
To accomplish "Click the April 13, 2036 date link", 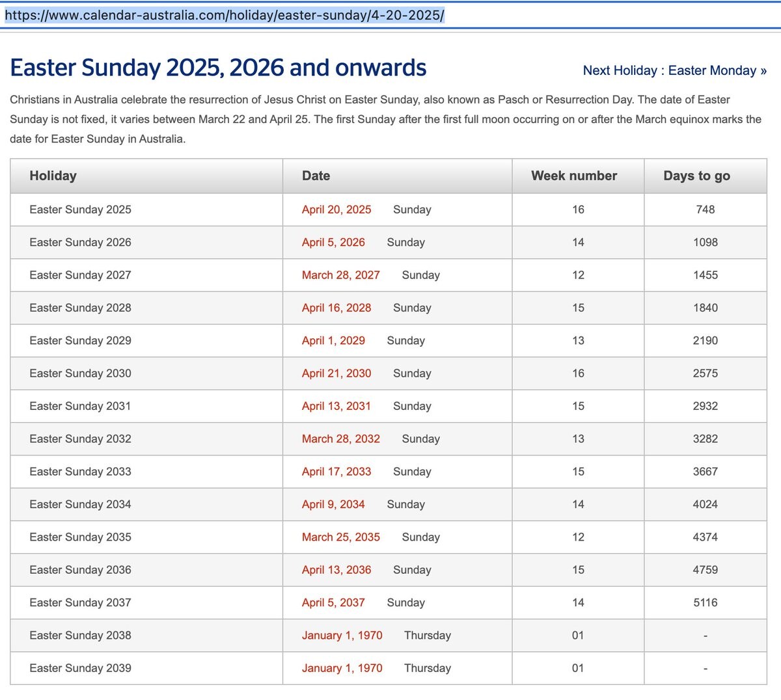I will coord(336,570).
